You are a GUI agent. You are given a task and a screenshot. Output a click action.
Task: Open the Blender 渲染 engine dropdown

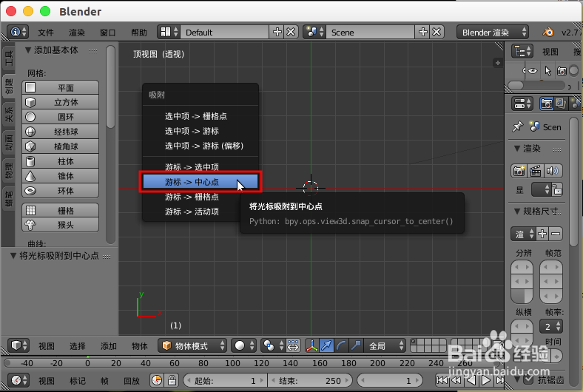492,33
